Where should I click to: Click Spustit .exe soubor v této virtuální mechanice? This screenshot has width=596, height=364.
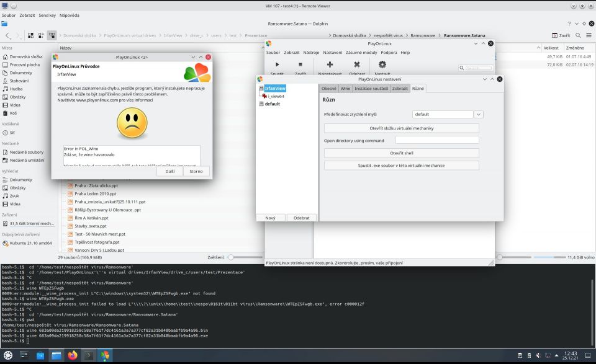coord(402,166)
